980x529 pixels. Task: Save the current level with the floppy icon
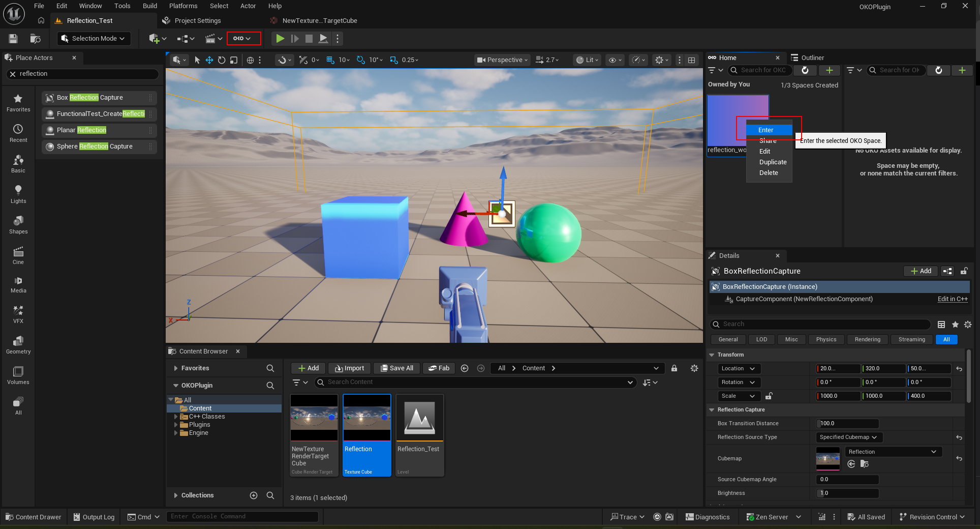pyautogui.click(x=13, y=39)
